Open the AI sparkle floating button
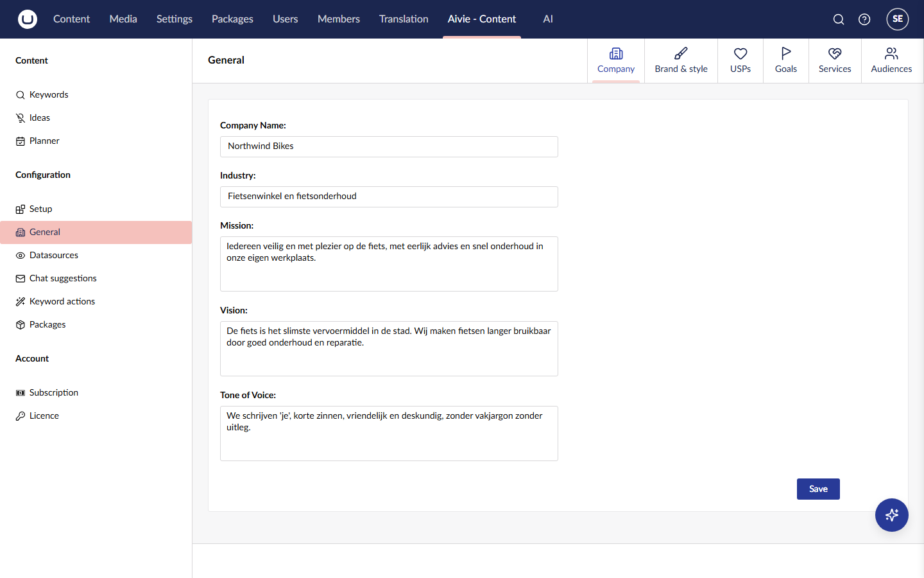 (x=892, y=515)
